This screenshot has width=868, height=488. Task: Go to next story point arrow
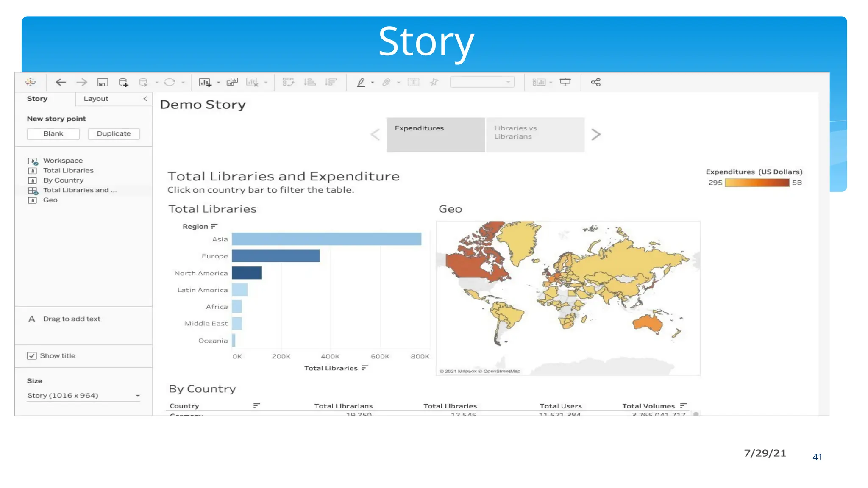tap(596, 135)
